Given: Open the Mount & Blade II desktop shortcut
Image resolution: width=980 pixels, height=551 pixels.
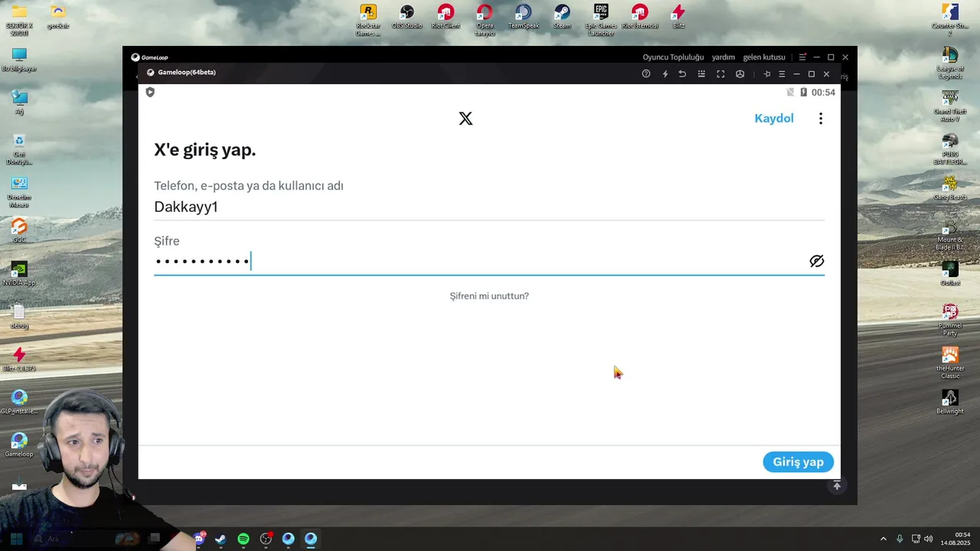Looking at the screenshot, I should click(x=950, y=234).
